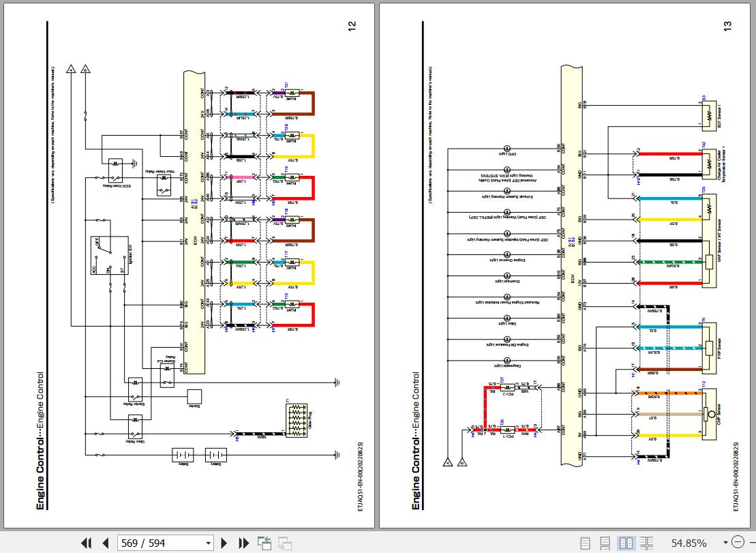
Task: Open the zoom level dropdown arrow
Action: pos(725,543)
